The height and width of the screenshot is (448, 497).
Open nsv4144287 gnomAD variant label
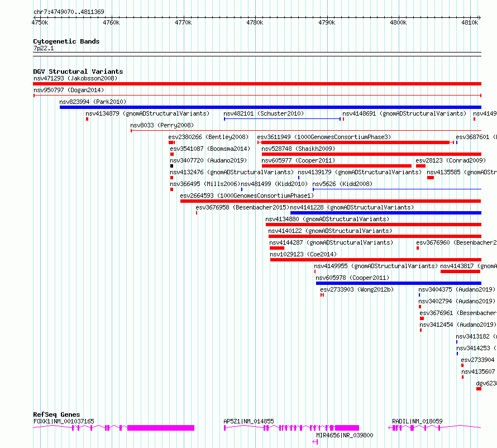point(331,242)
